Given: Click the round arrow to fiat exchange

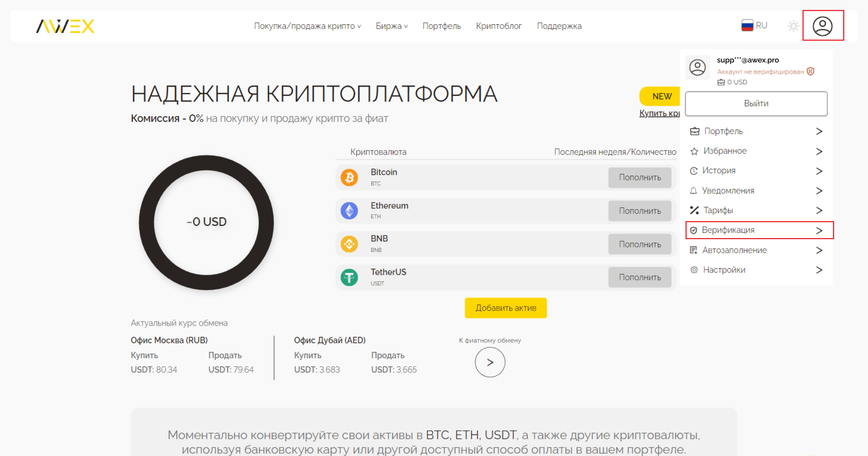Looking at the screenshot, I should tap(490, 362).
